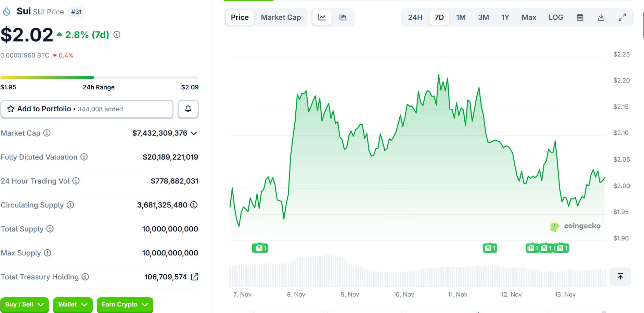
Task: Download chart data
Action: tap(601, 17)
